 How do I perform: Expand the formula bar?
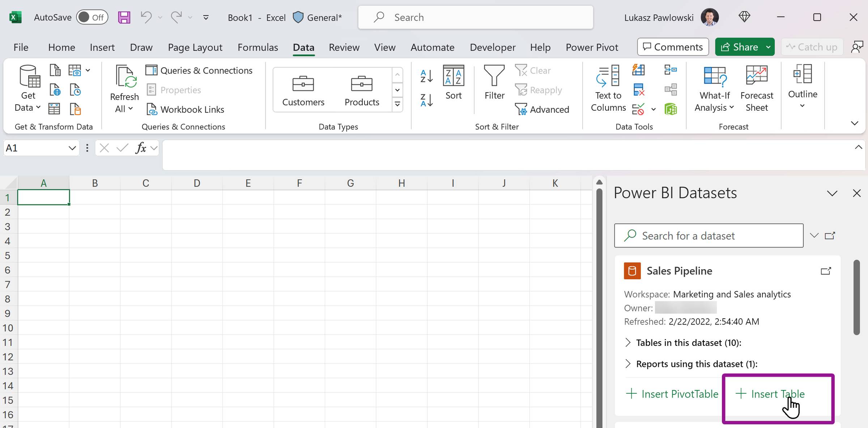click(x=858, y=147)
